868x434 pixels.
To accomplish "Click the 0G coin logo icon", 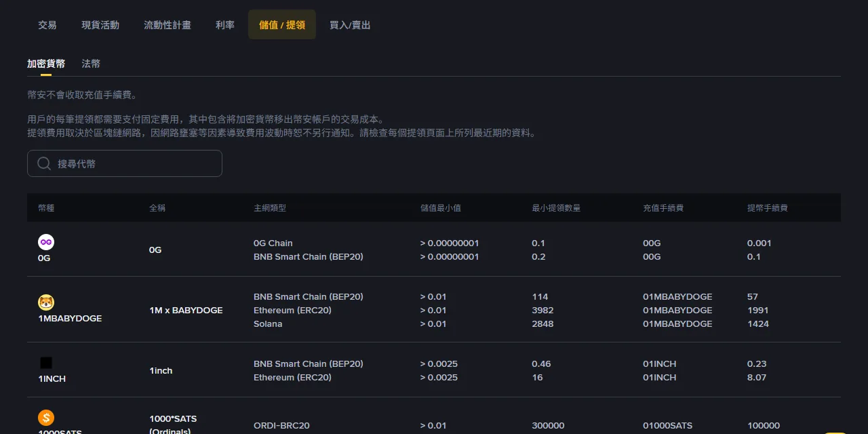I will coord(46,242).
